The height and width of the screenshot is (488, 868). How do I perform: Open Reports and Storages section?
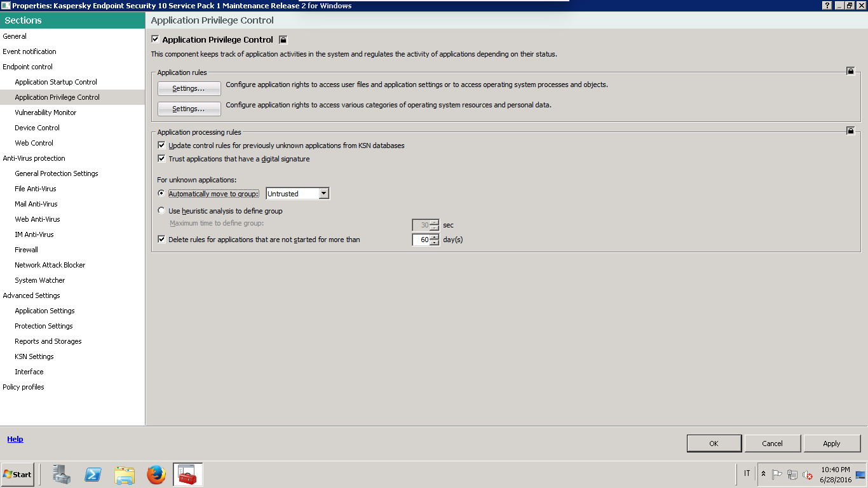coord(48,341)
